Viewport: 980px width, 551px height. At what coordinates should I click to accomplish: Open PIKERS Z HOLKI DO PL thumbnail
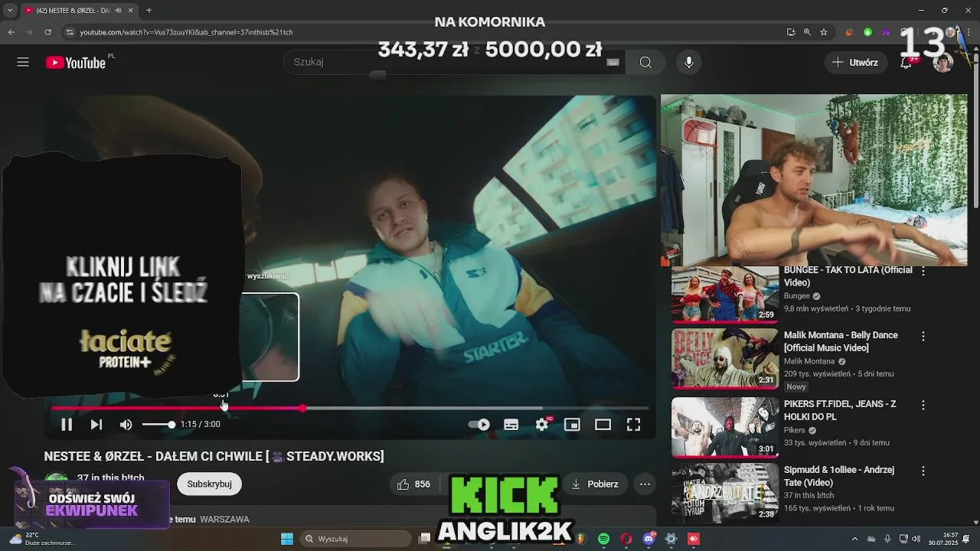tap(724, 427)
